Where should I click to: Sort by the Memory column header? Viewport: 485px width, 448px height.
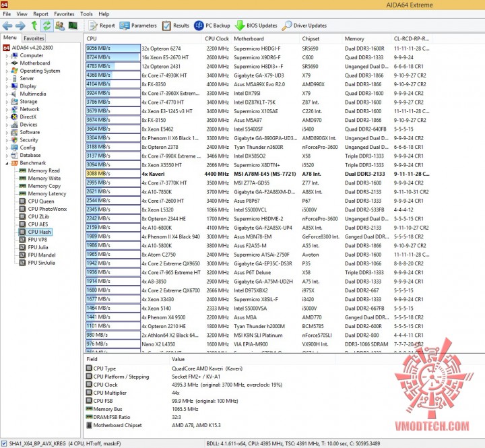coord(366,38)
